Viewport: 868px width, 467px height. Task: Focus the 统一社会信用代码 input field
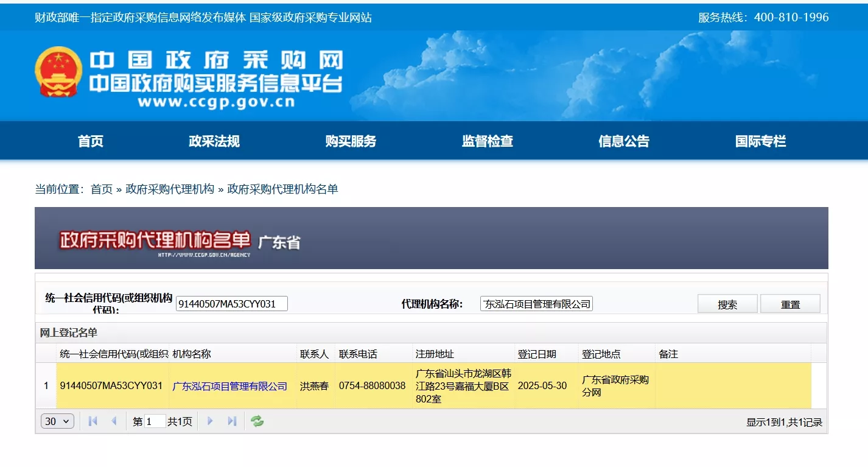tap(232, 304)
